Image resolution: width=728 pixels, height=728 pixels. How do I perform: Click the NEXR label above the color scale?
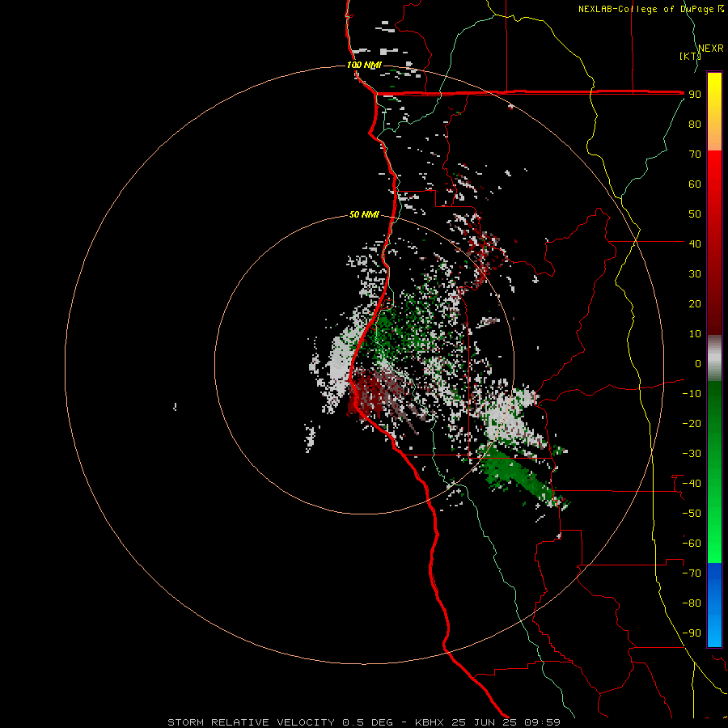coord(711,49)
